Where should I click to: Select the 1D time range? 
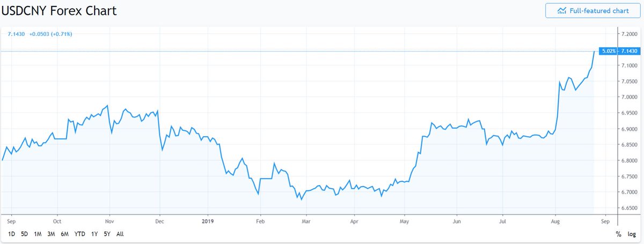11,234
